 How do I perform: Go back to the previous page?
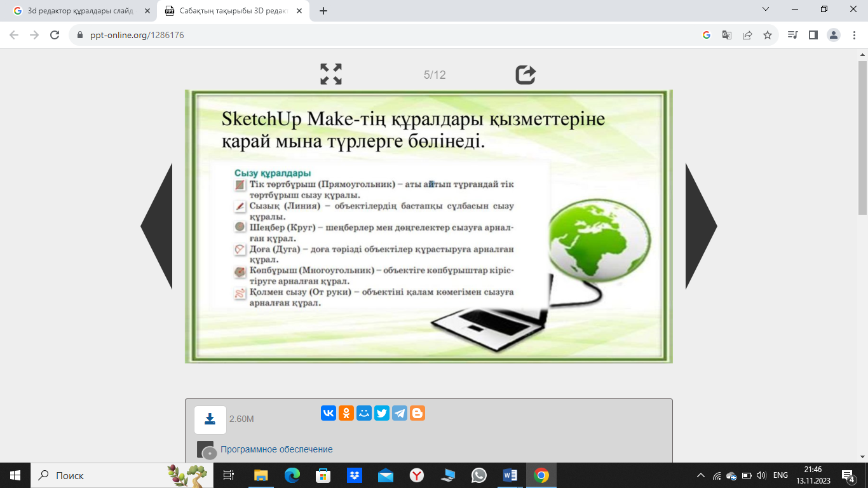tap(14, 35)
